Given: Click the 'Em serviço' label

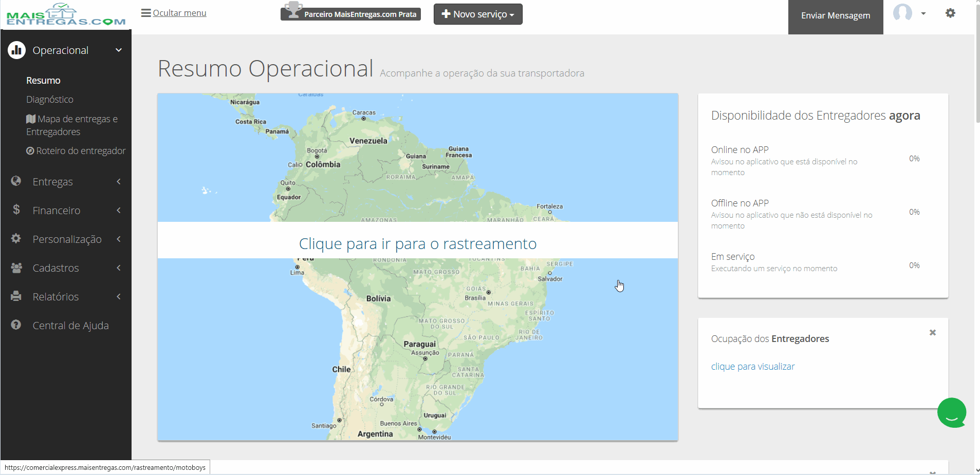Looking at the screenshot, I should pos(733,257).
